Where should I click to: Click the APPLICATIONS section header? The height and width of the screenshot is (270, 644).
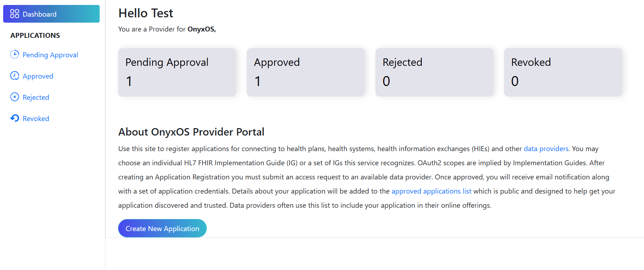[35, 35]
